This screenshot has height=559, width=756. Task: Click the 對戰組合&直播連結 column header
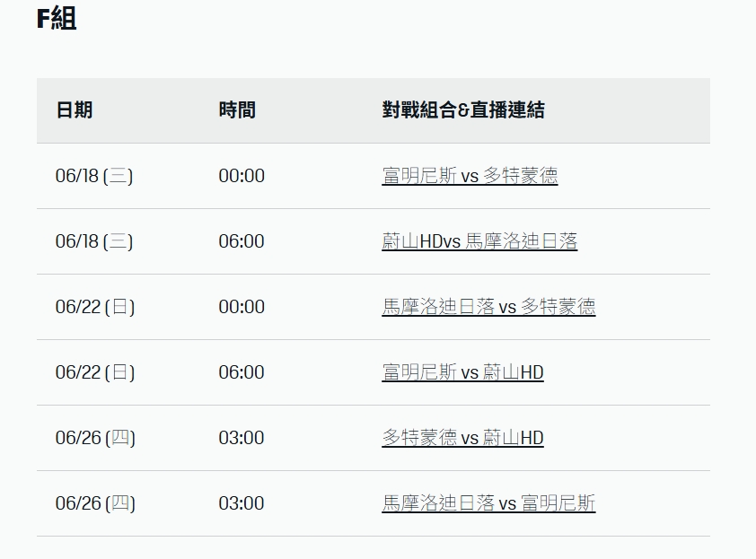(463, 110)
